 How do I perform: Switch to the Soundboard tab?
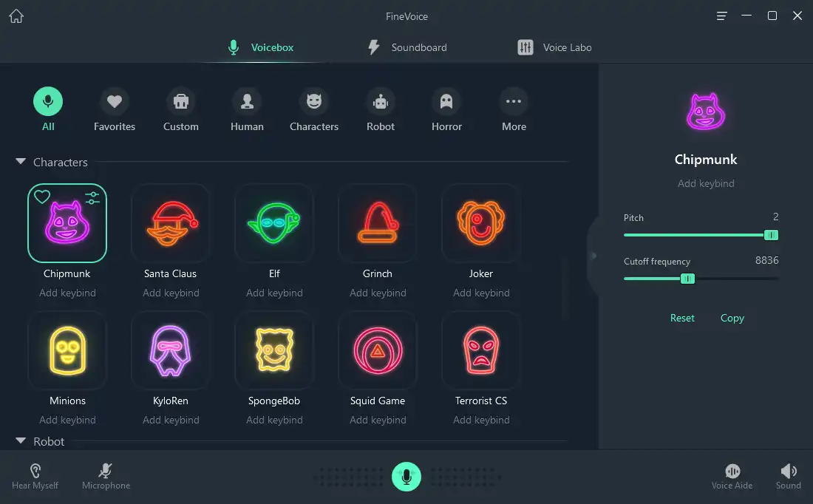pyautogui.click(x=407, y=47)
